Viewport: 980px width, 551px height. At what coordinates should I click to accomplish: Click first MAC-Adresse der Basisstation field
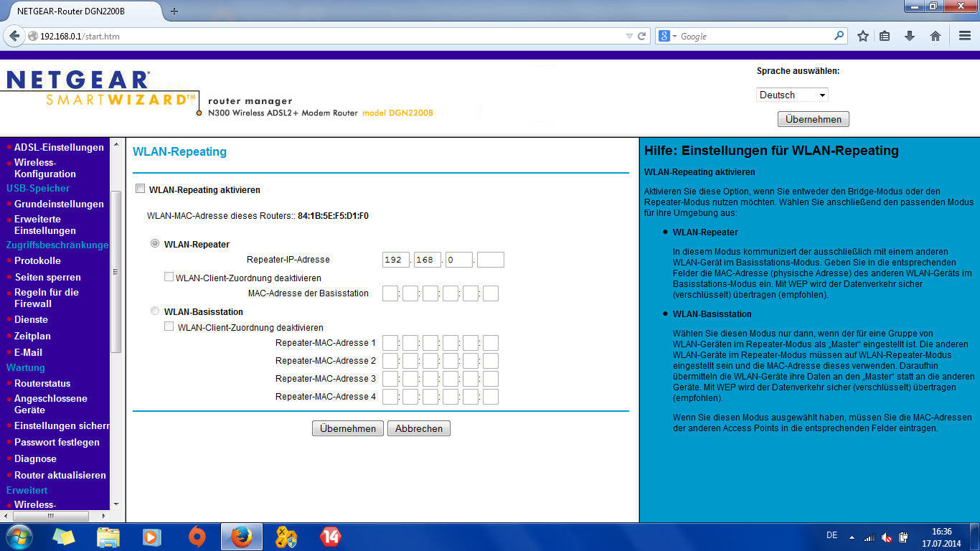(390, 293)
